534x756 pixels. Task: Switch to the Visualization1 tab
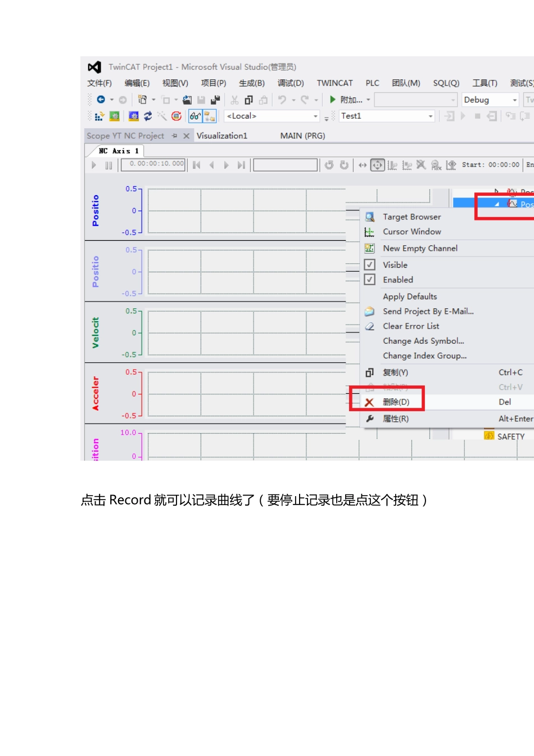222,136
